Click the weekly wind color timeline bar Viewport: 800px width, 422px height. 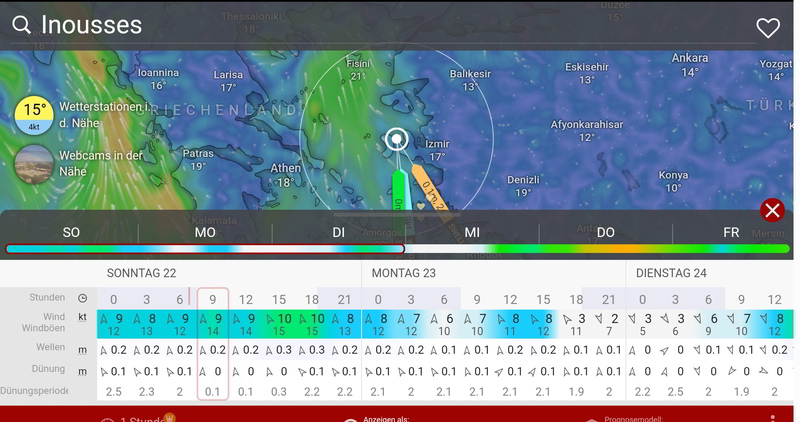(x=400, y=249)
